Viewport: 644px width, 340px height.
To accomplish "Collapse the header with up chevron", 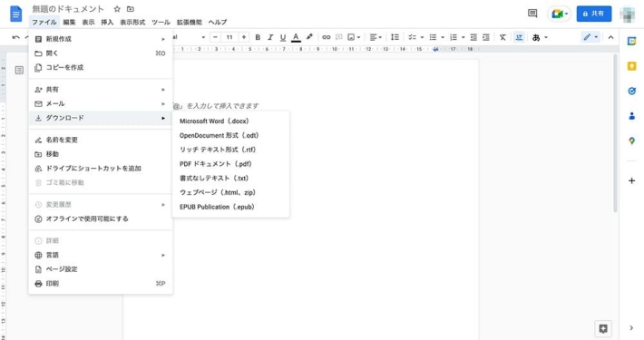I will 610,37.
